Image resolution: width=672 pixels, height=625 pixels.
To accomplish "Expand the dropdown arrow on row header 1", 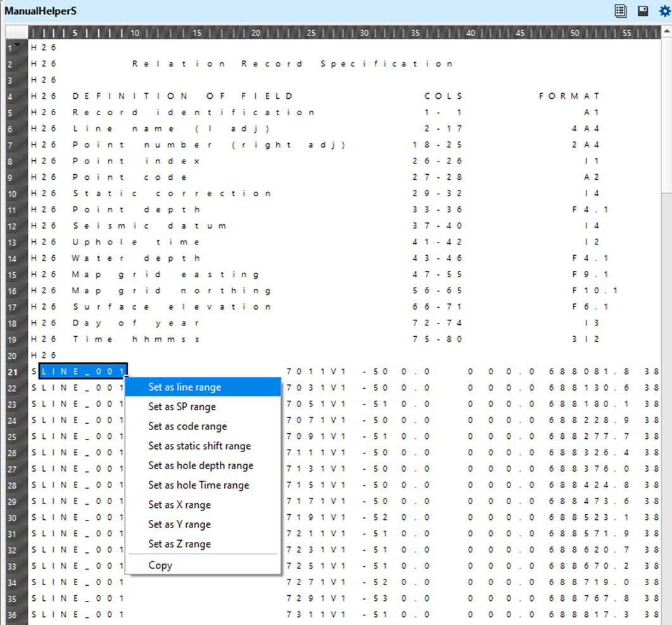I will [x=18, y=44].
